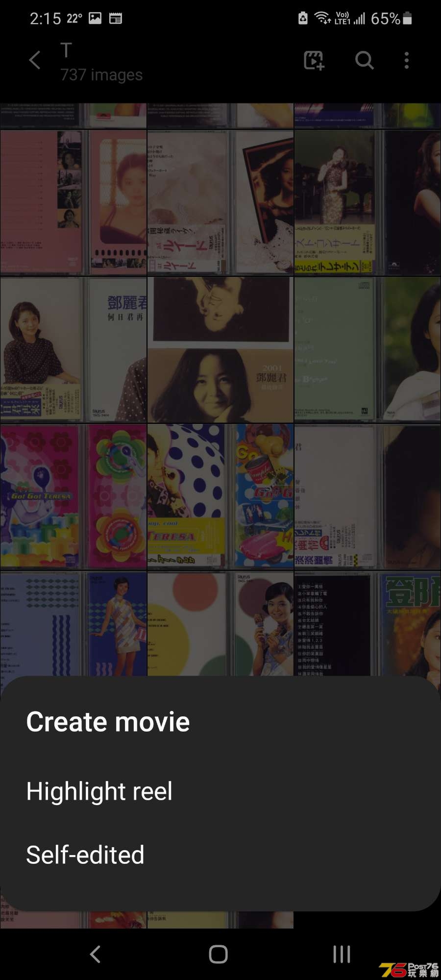The width and height of the screenshot is (441, 980).
Task: Select the Highlight reel option
Action: 99,791
